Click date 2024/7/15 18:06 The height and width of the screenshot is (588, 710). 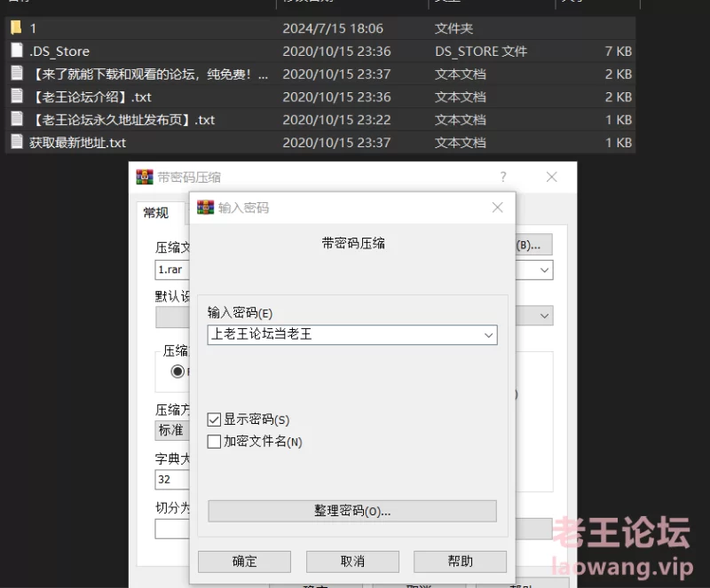pyautogui.click(x=333, y=28)
